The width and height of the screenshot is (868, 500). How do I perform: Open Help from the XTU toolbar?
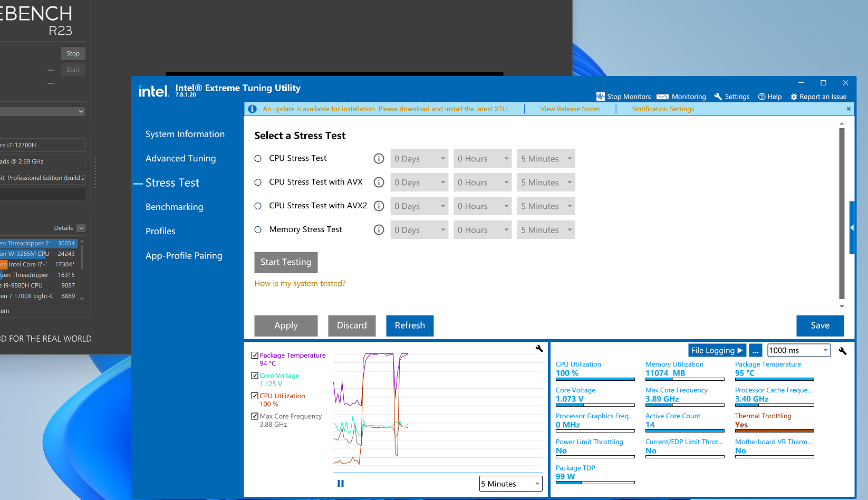(x=770, y=97)
